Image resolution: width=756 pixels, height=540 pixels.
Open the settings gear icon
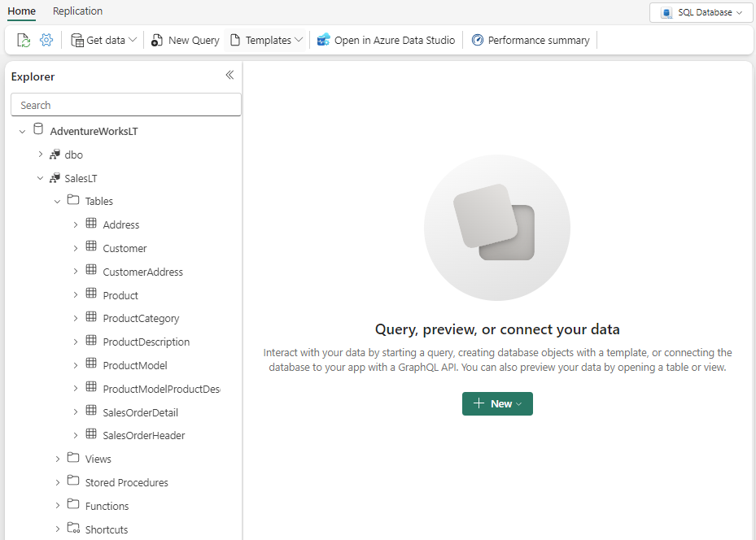[x=46, y=40]
